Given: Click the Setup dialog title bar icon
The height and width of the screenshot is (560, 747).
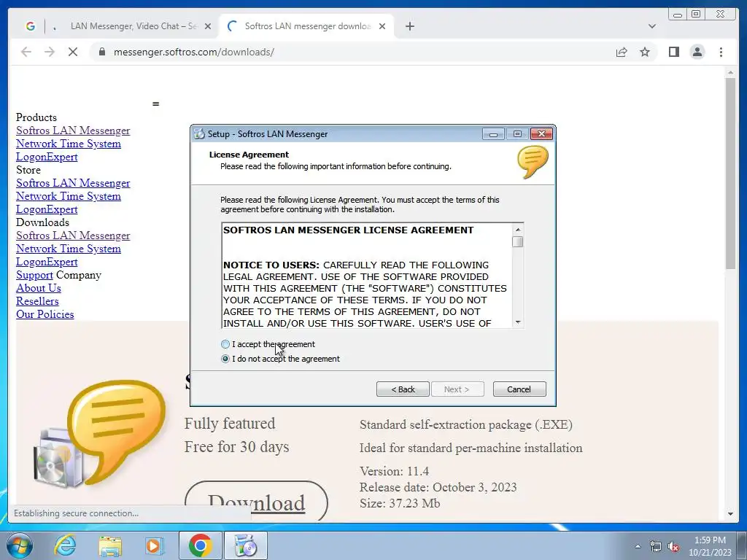Looking at the screenshot, I should click(199, 134).
